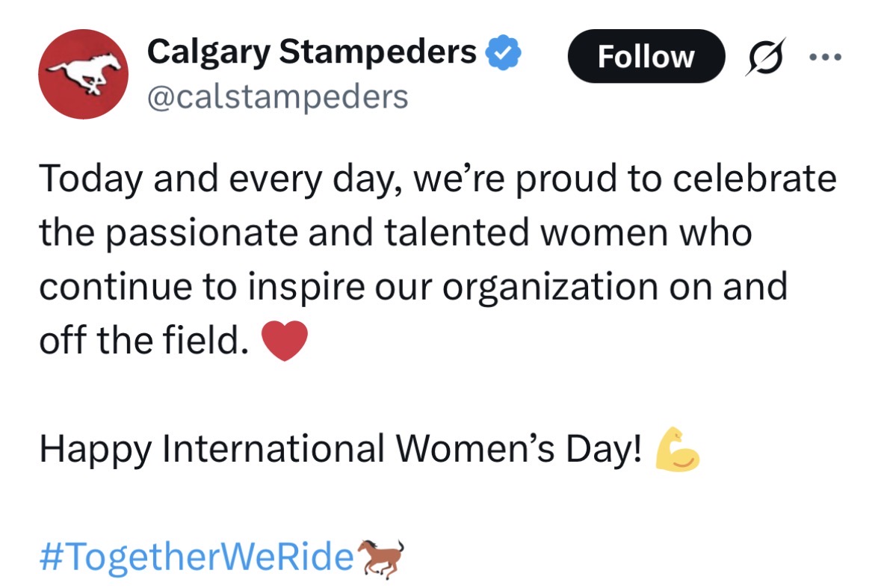The width and height of the screenshot is (881, 588).
Task: Click the @calstampeders handle
Action: [x=277, y=96]
